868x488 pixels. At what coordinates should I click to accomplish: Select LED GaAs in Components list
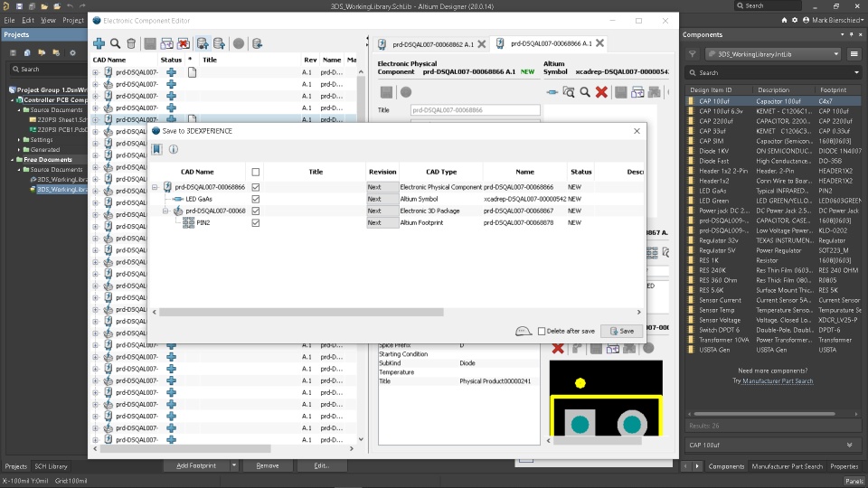(x=773, y=191)
